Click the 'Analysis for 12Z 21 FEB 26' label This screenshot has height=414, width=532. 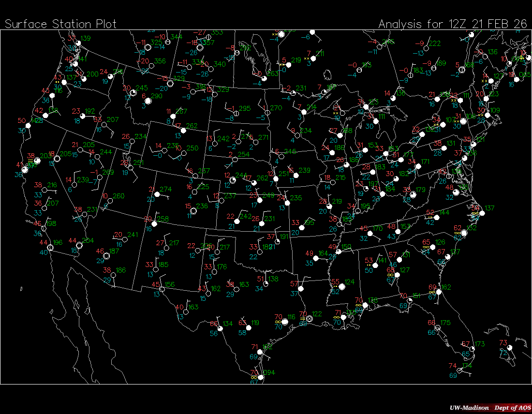pyautogui.click(x=453, y=24)
